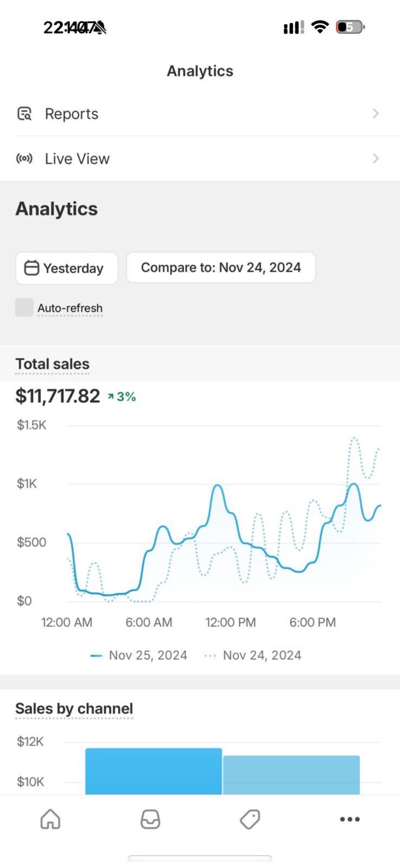Expand the Live View row chevron
Viewport: 400px width, 868px height.
click(375, 158)
